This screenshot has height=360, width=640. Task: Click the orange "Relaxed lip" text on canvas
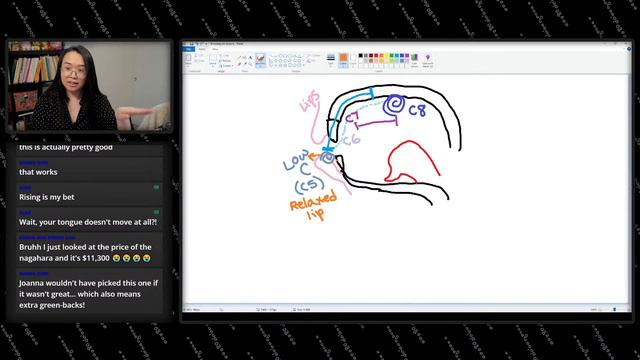(313, 205)
